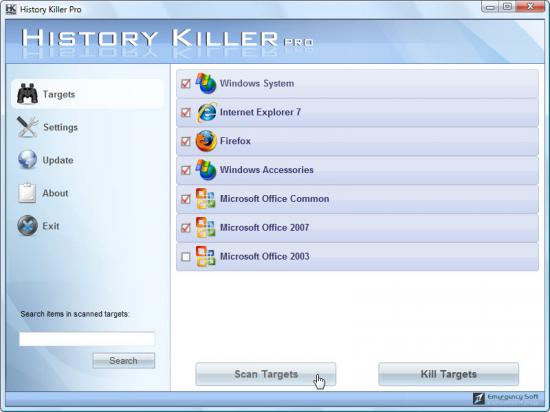Click the Microsoft Office 2003 icon
This screenshot has width=550, height=412.
[x=206, y=256]
